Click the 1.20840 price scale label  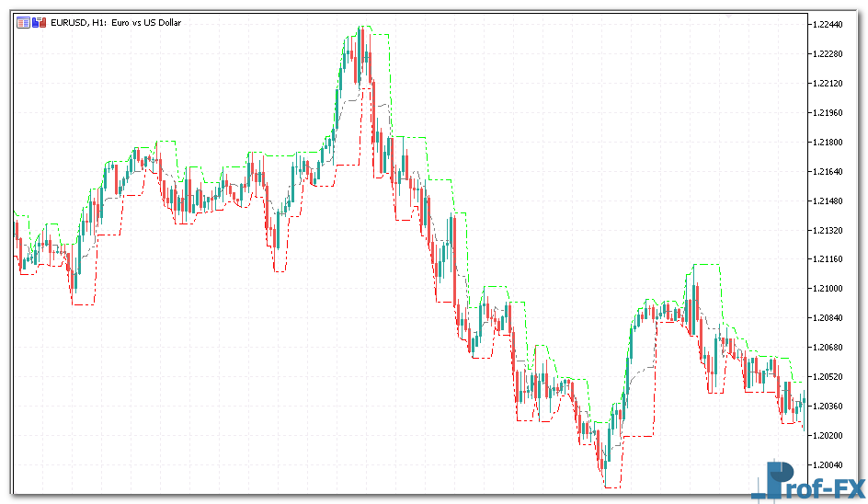click(x=829, y=318)
